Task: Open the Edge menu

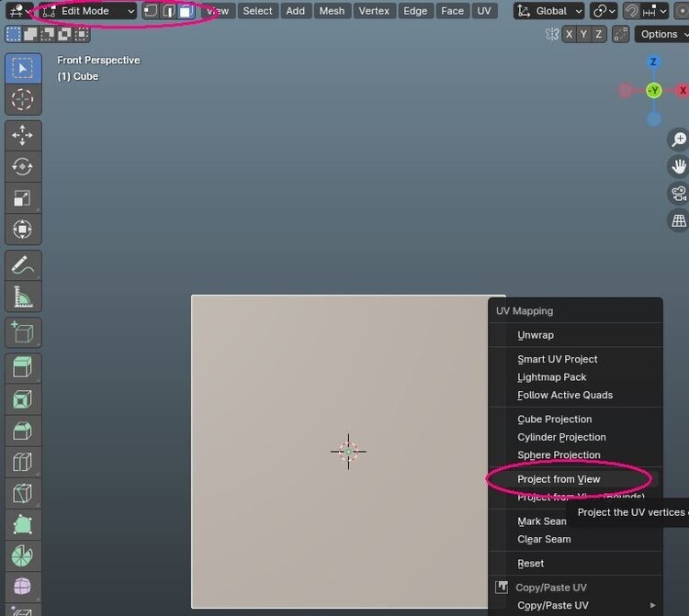Action: 415,11
